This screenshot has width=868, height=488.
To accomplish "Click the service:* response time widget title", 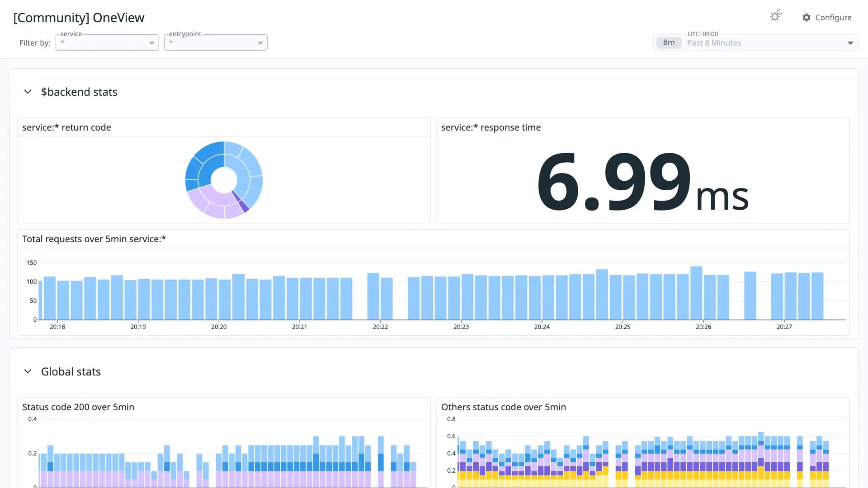I will tap(491, 127).
